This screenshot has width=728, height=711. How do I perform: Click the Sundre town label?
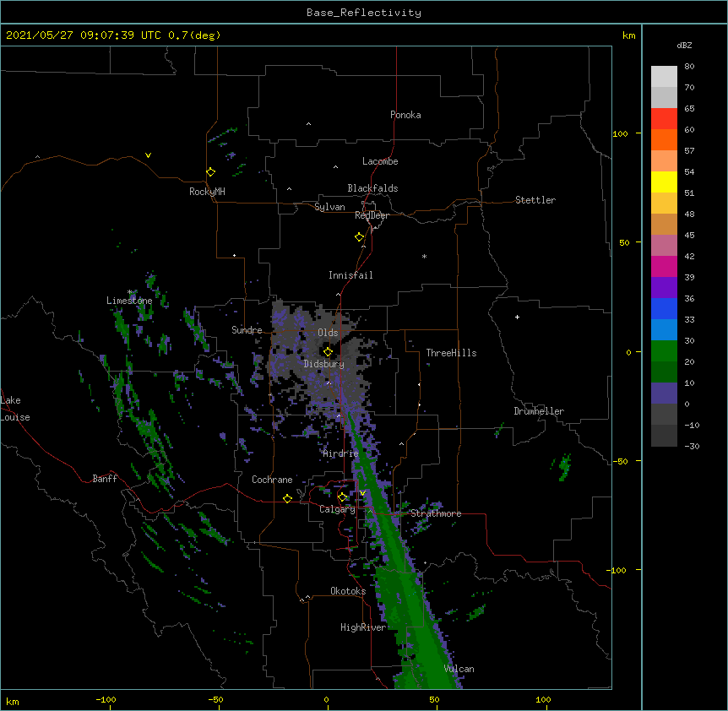pos(247,330)
